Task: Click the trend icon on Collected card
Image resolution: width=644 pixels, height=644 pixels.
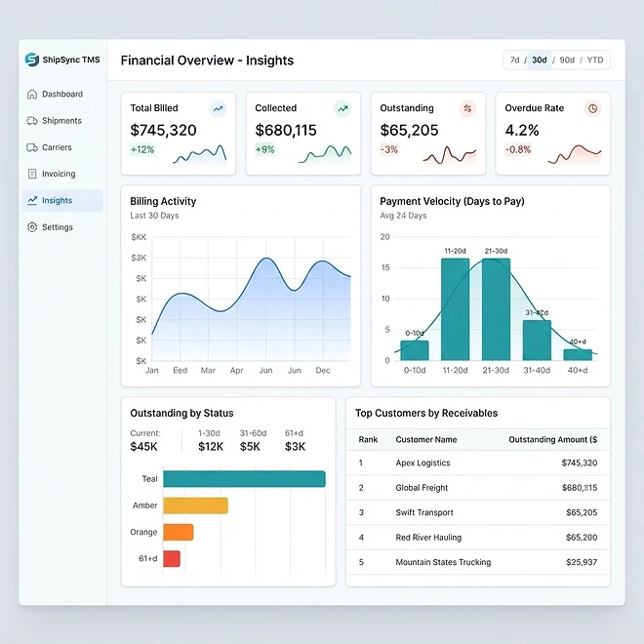Action: coord(342,109)
